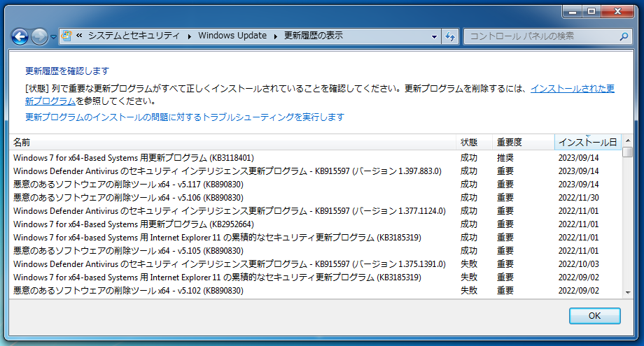Click the Refresh button by address bar

click(450, 36)
